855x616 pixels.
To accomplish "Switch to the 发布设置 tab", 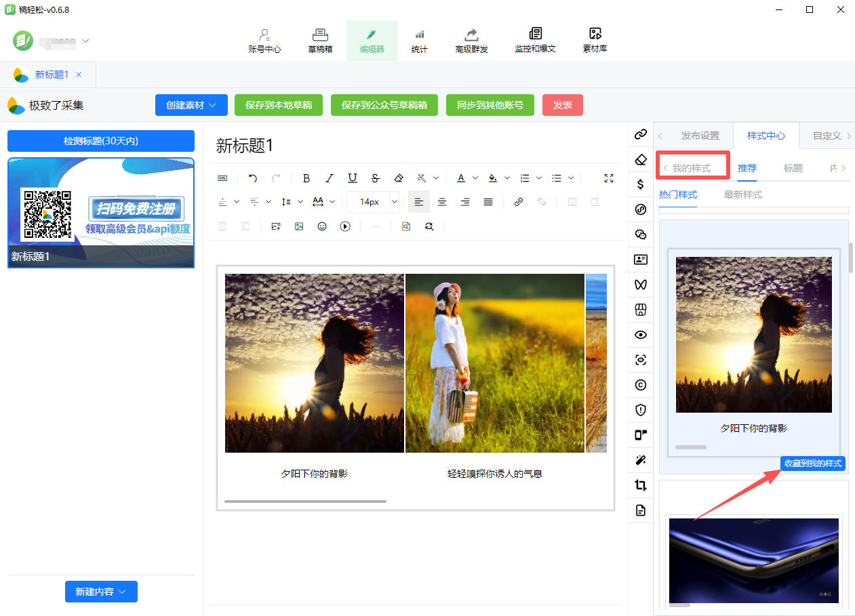I will (x=700, y=136).
